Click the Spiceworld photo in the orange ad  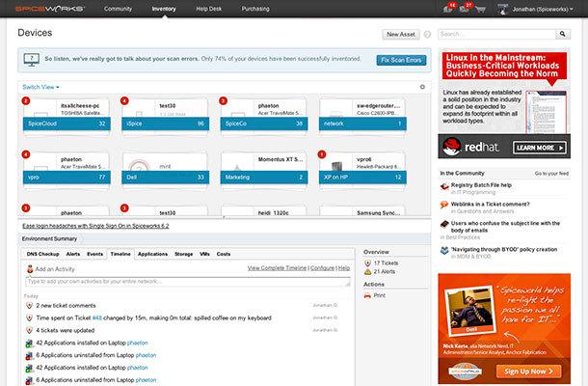click(469, 312)
